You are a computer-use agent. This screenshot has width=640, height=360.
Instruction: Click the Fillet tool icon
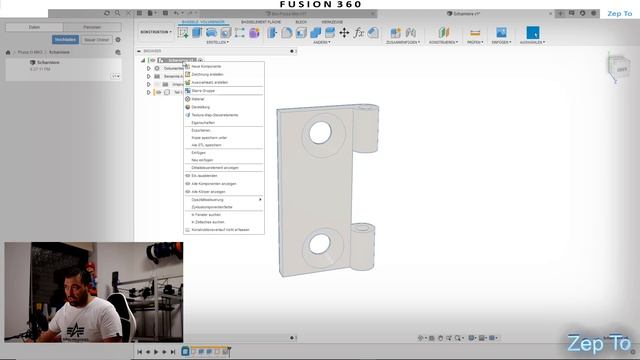click(287, 33)
